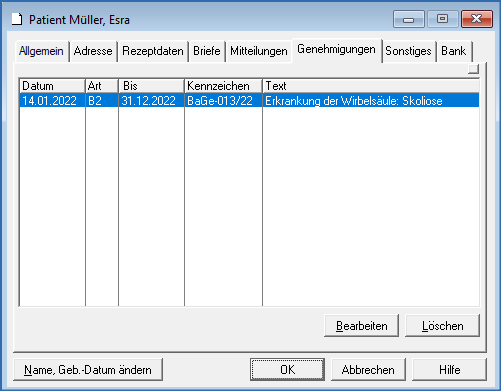This screenshot has width=501, height=391.
Task: Minimize the Patient Müller window
Action: coord(409,19)
